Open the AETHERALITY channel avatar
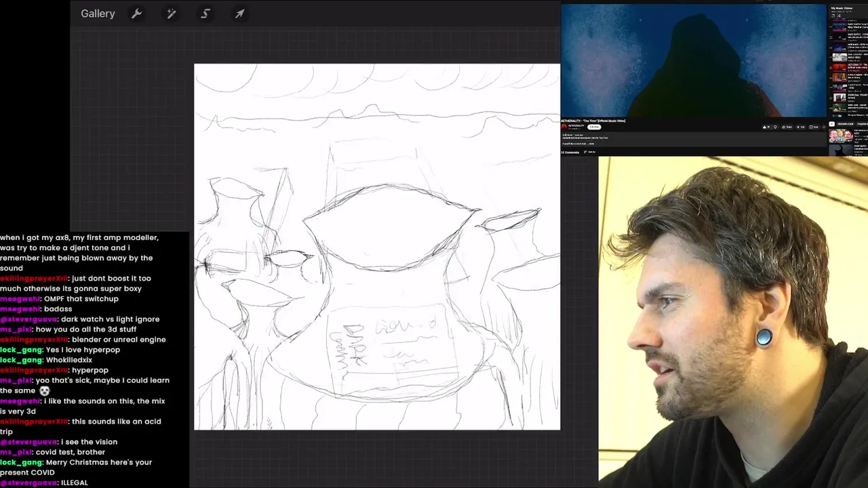 point(564,127)
